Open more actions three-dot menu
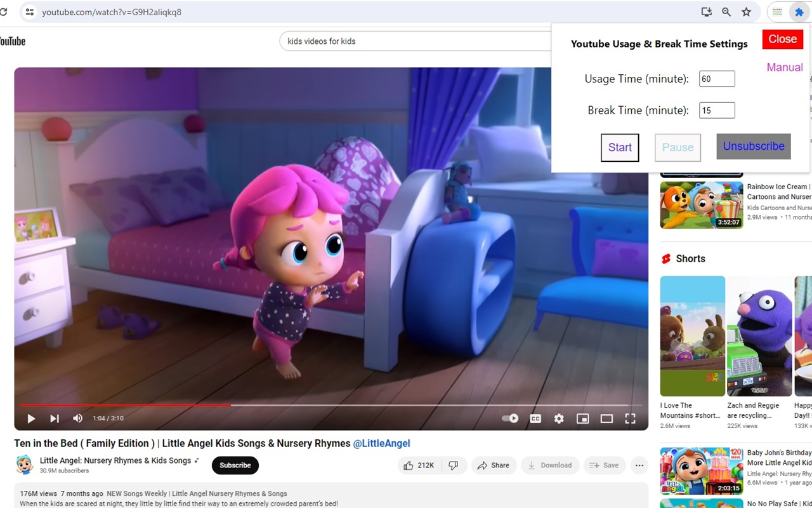This screenshot has width=812, height=508. 639,465
